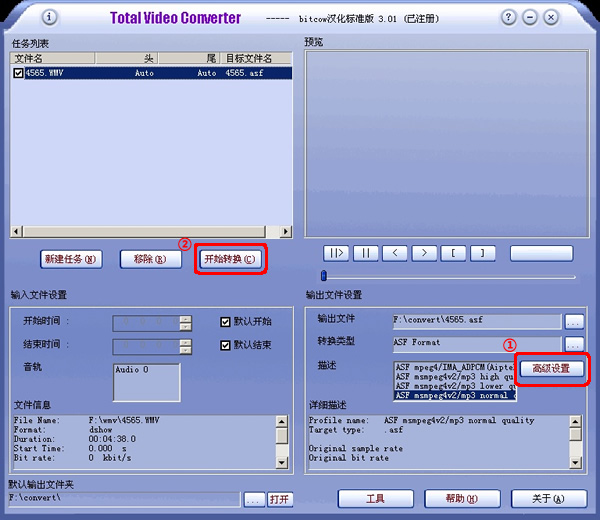Uncheck the 4565.WMV task checkbox

pos(17,73)
